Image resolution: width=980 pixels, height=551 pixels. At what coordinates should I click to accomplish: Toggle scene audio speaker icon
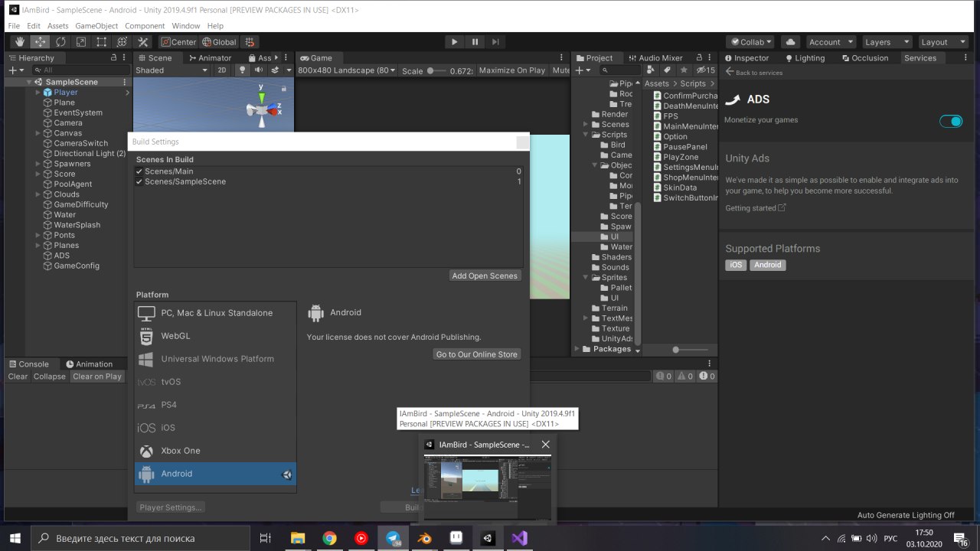(258, 70)
